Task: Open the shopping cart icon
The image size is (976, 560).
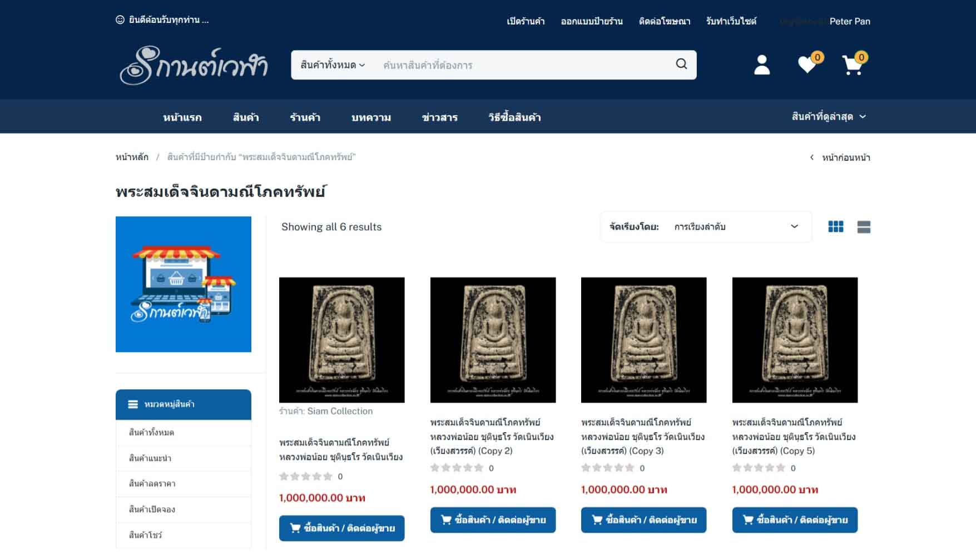Action: point(852,65)
